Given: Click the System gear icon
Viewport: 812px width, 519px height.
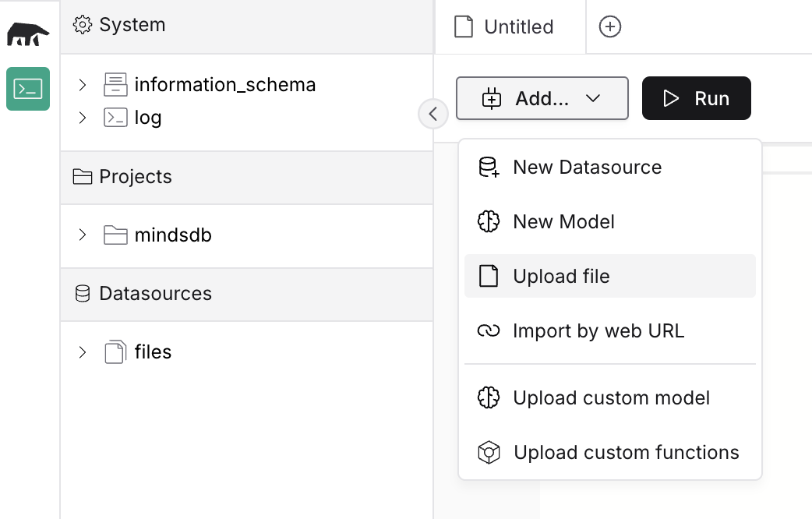Looking at the screenshot, I should 82,25.
